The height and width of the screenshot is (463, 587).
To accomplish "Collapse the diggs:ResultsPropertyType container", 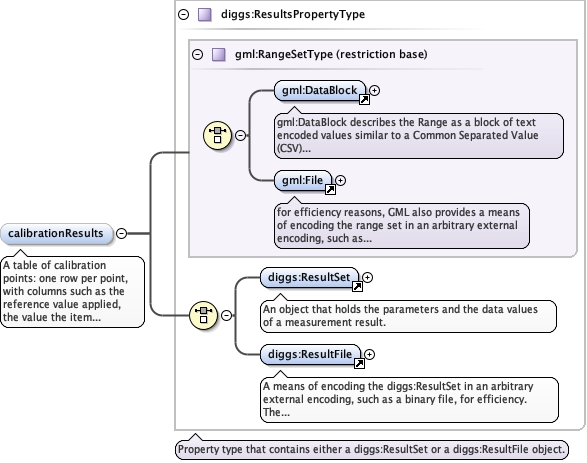I will click(x=183, y=15).
